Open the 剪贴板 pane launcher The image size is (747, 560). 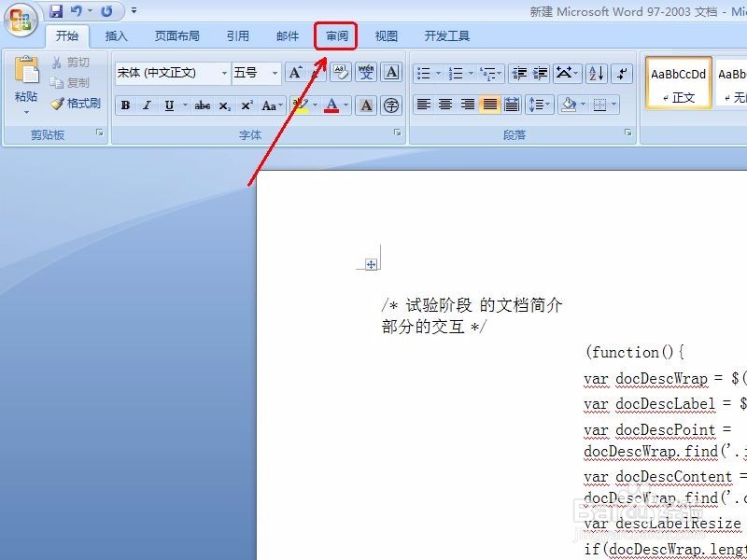[x=100, y=133]
